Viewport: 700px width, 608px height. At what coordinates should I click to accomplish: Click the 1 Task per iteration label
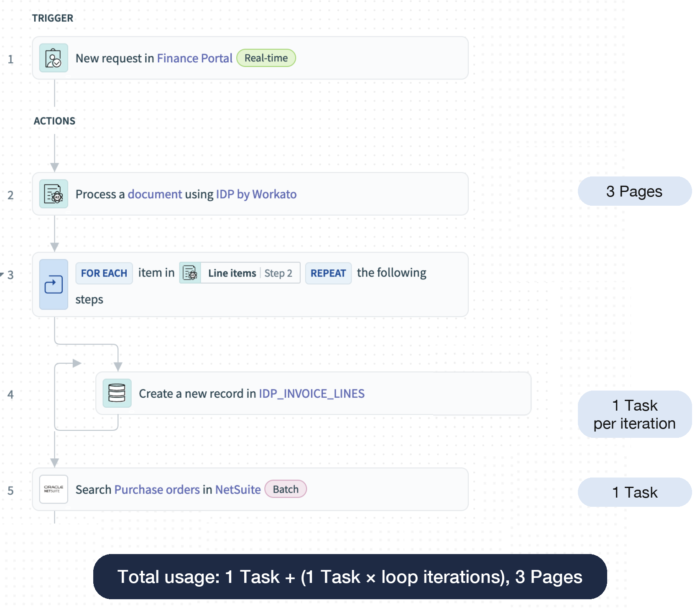tap(634, 414)
